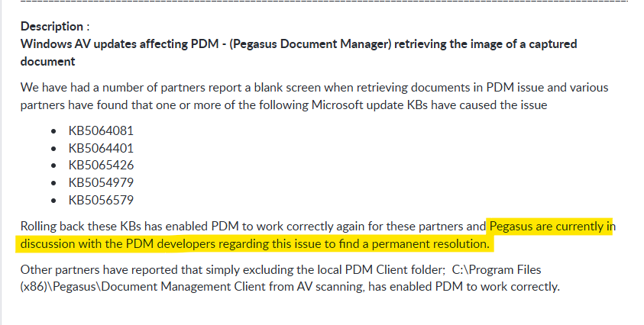The height and width of the screenshot is (325, 644).
Task: Click the C:\Program Files path text
Action: [x=496, y=269]
